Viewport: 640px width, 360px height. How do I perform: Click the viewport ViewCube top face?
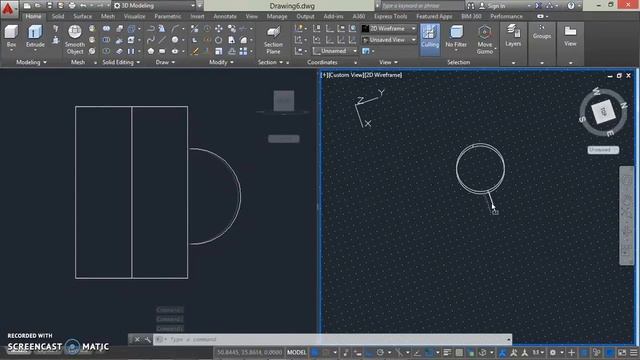point(603,111)
